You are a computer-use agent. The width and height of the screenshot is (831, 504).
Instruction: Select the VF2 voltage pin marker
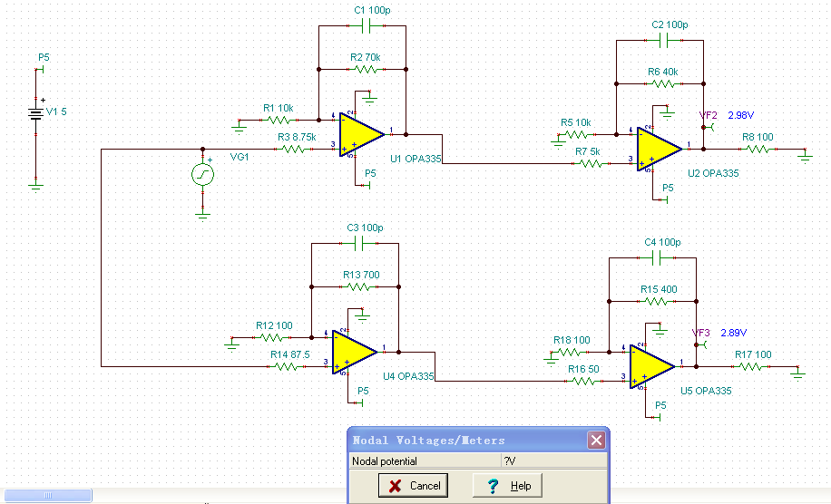pos(708,127)
